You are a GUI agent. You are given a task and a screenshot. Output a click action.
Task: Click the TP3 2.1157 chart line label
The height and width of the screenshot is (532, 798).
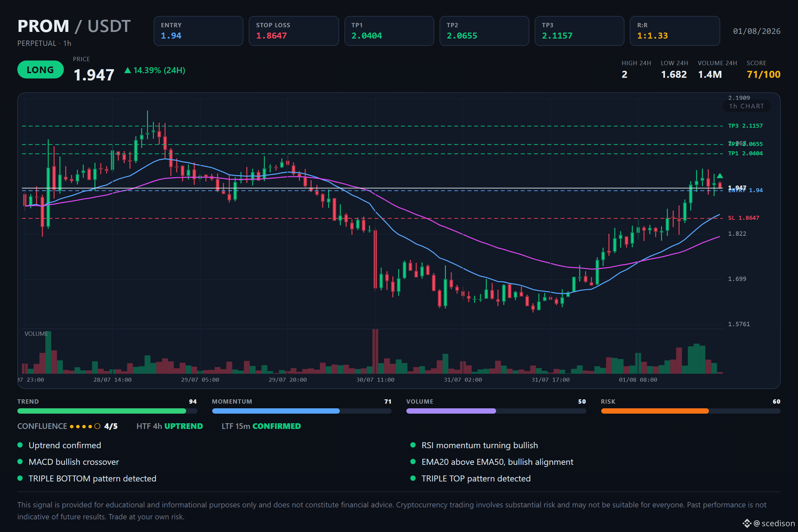coord(745,126)
